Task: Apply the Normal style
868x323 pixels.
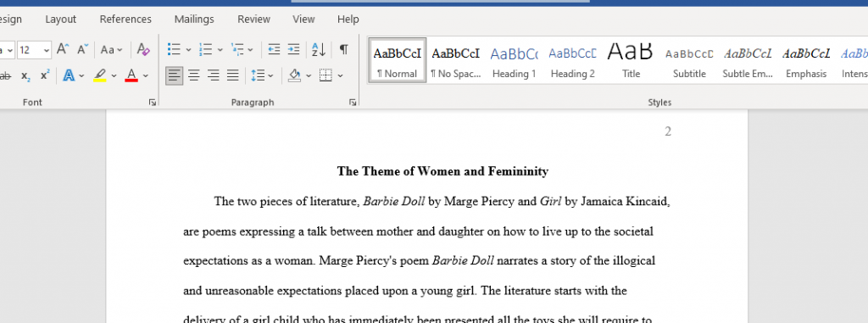Action: (x=398, y=60)
